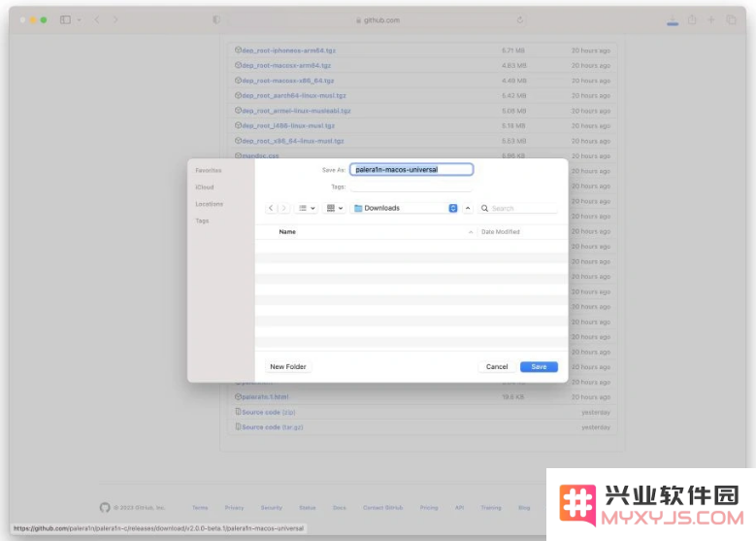
Task: Open dep_root_aarch64-linux-musl.tgz link
Action: 294,95
